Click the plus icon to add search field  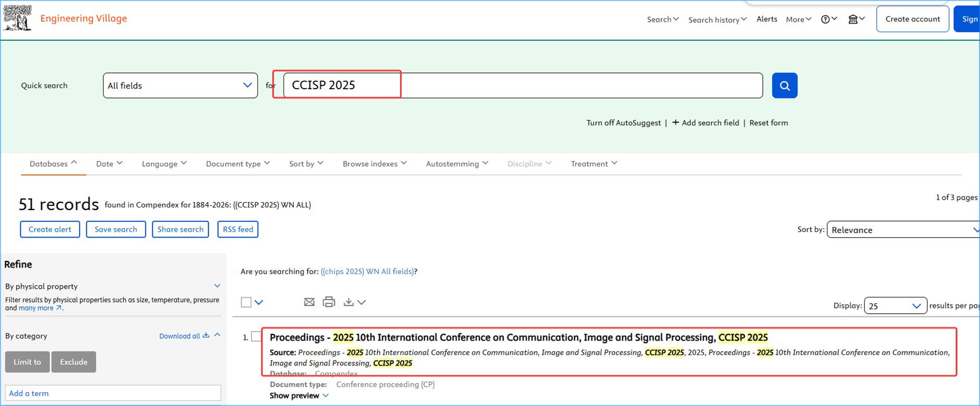[x=675, y=122]
